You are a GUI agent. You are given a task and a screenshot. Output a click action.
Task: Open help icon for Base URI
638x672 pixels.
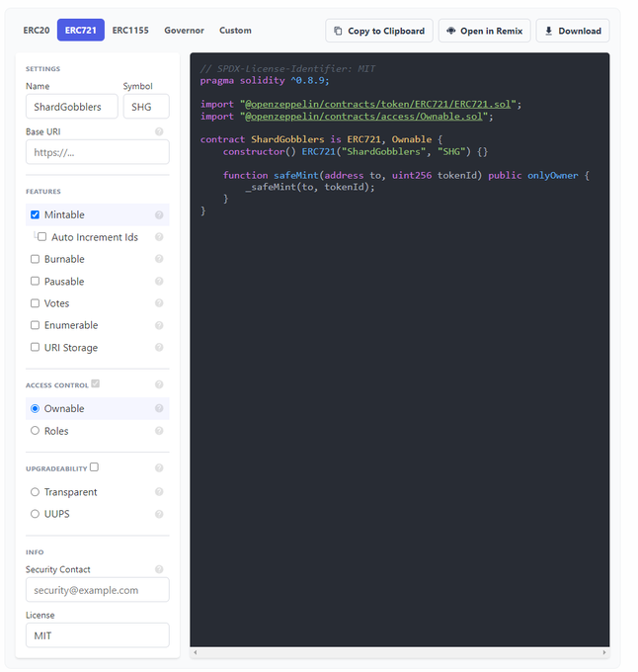[x=159, y=131]
